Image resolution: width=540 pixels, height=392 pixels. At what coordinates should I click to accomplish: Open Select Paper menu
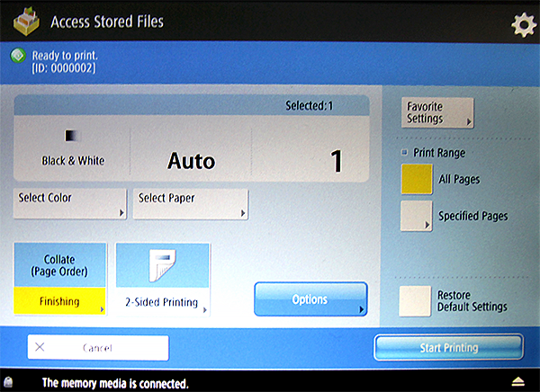pos(191,203)
